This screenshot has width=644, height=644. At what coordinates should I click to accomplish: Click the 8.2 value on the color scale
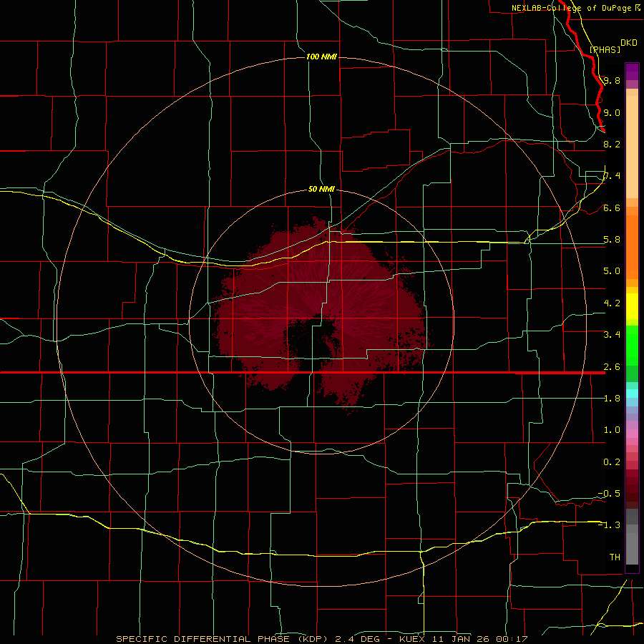pyautogui.click(x=612, y=144)
